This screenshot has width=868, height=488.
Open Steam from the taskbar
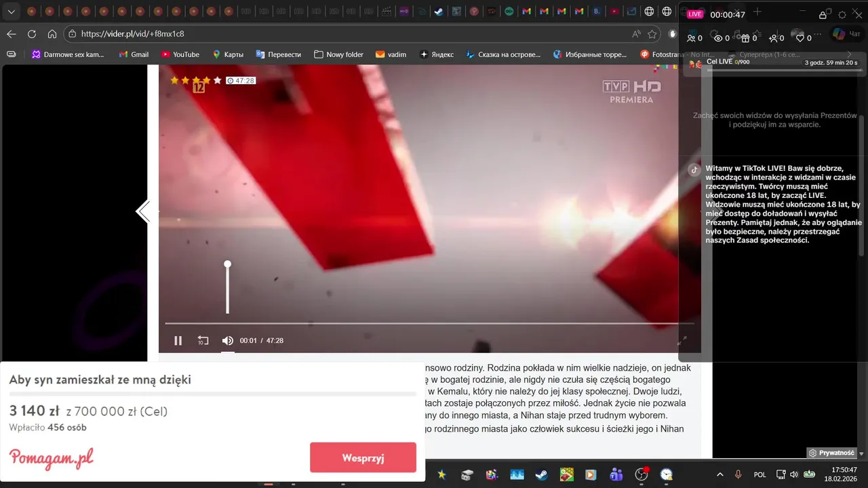click(x=541, y=475)
